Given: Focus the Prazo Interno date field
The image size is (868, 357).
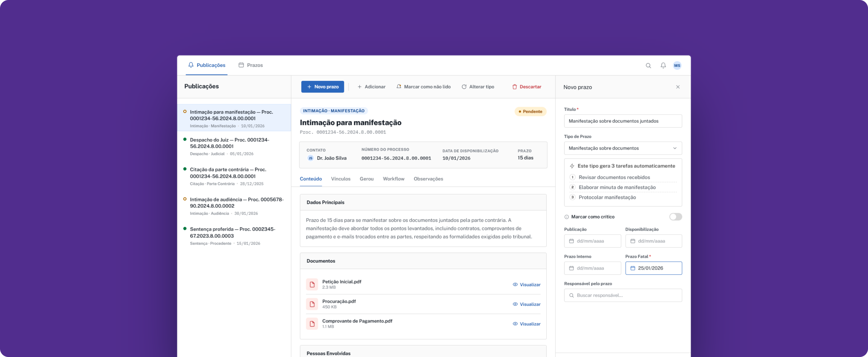Looking at the screenshot, I should pos(592,268).
